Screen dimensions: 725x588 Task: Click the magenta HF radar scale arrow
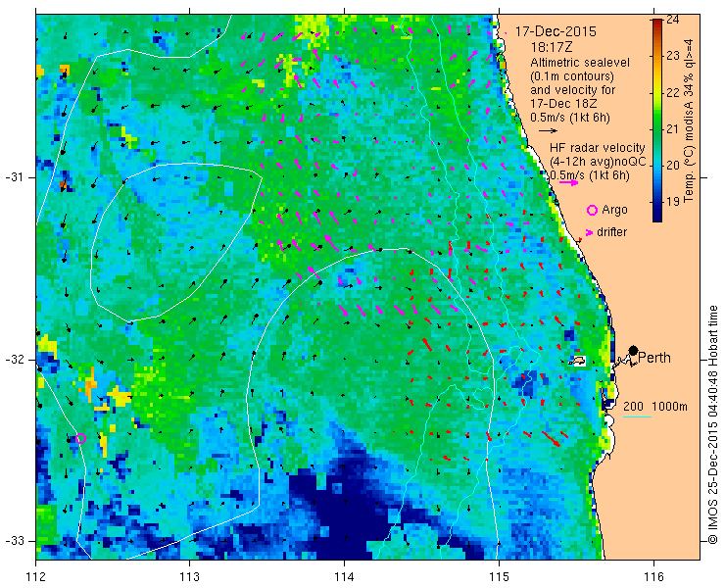pos(568,182)
